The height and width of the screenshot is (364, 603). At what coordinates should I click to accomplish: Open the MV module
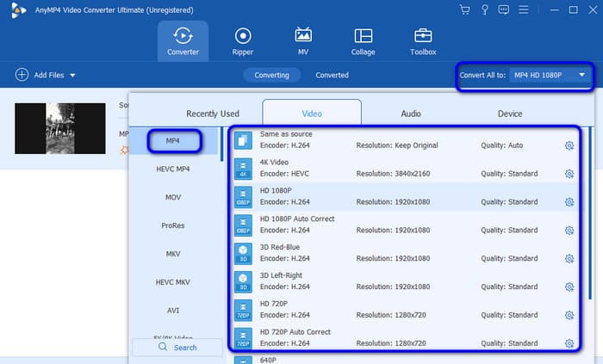pos(303,41)
